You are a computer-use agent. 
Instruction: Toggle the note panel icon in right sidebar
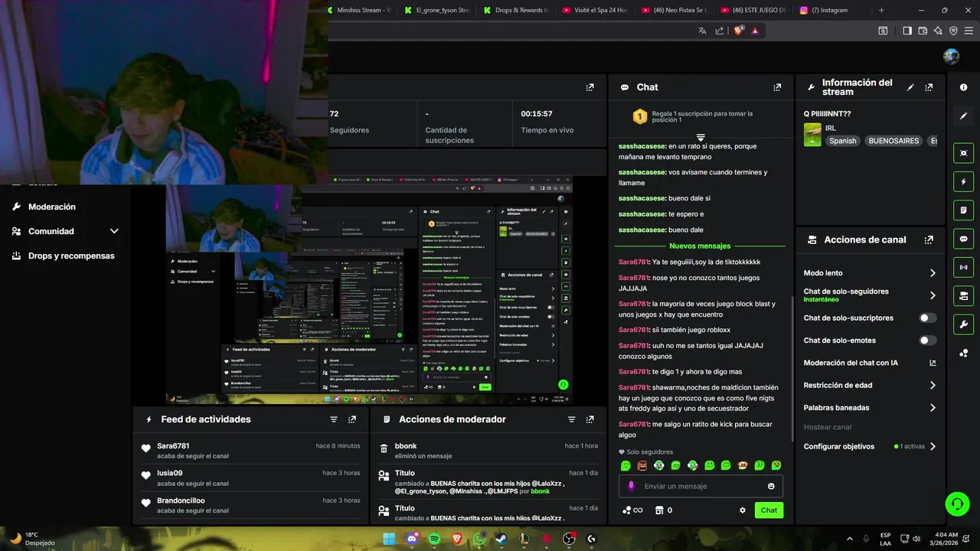click(x=963, y=210)
